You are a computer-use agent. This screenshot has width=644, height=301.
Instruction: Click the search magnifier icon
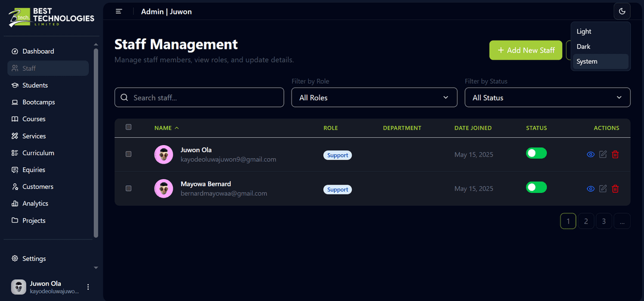pyautogui.click(x=125, y=98)
